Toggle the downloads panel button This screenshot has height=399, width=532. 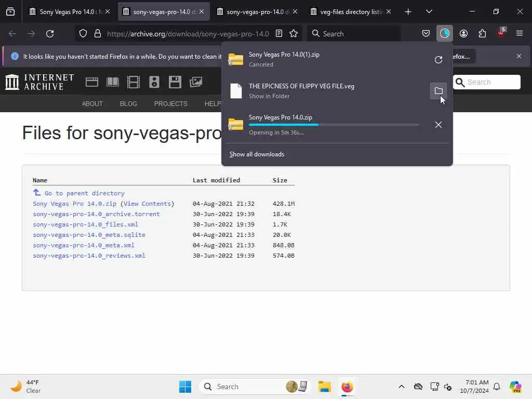click(445, 34)
